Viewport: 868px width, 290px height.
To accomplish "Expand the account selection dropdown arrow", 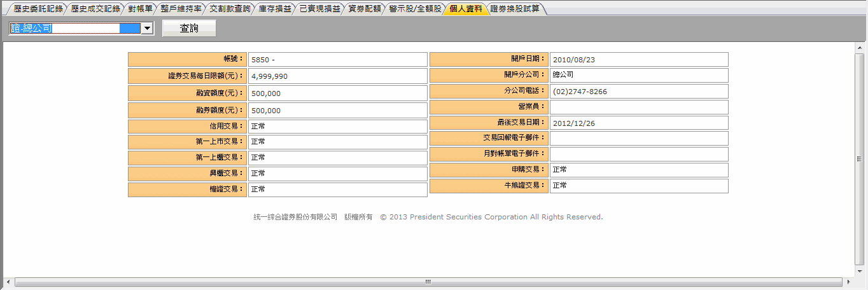I will pyautogui.click(x=147, y=28).
